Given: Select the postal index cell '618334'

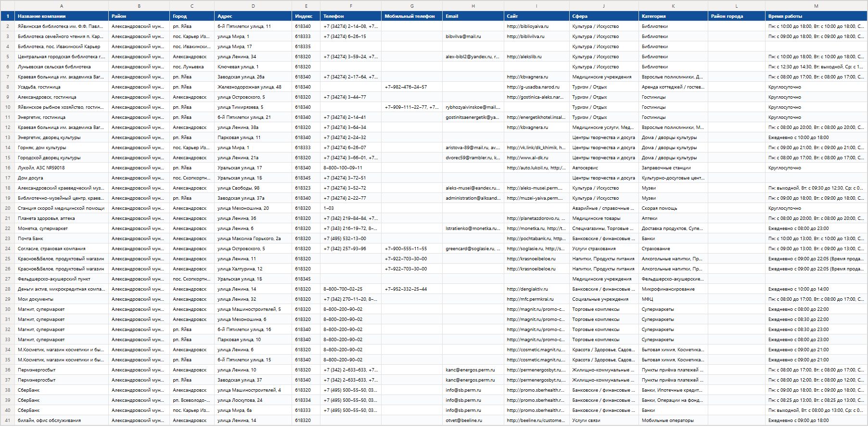Looking at the screenshot, I should [306, 400].
